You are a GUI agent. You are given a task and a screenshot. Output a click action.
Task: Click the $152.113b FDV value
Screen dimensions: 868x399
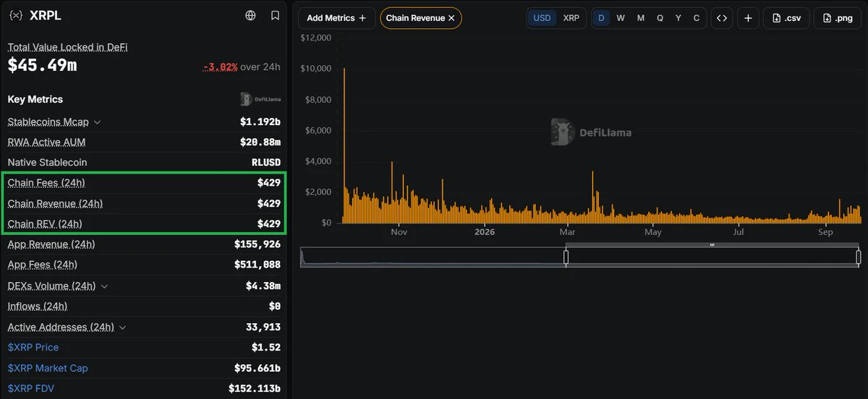(x=255, y=388)
